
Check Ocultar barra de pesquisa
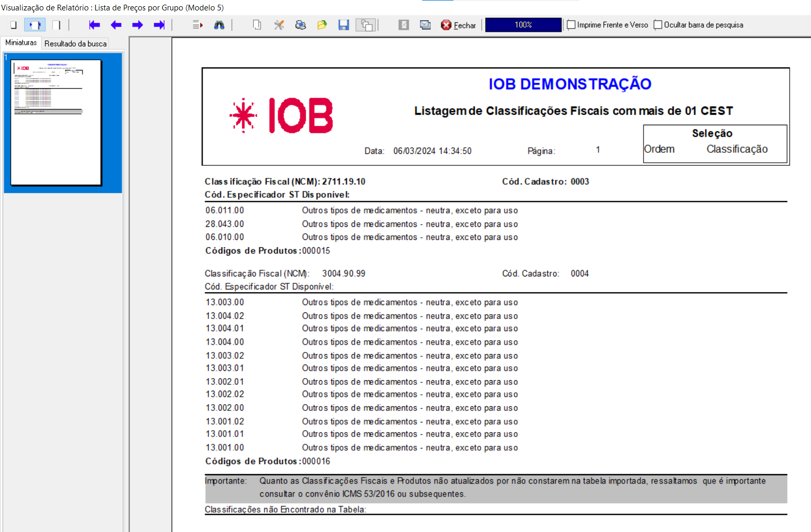pyautogui.click(x=658, y=25)
